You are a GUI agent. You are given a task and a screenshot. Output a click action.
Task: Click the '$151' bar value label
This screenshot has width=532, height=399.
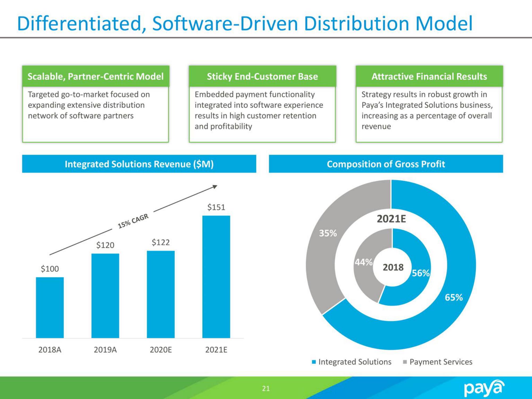click(x=216, y=207)
